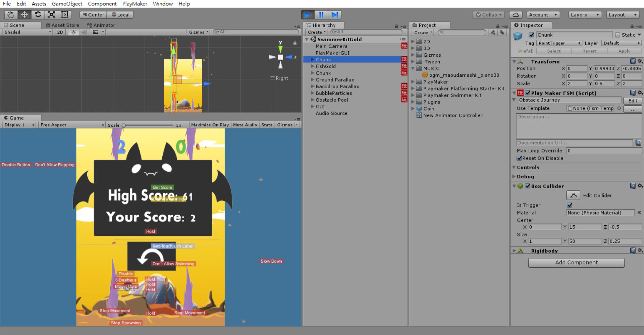Click the Pause button

tap(321, 15)
